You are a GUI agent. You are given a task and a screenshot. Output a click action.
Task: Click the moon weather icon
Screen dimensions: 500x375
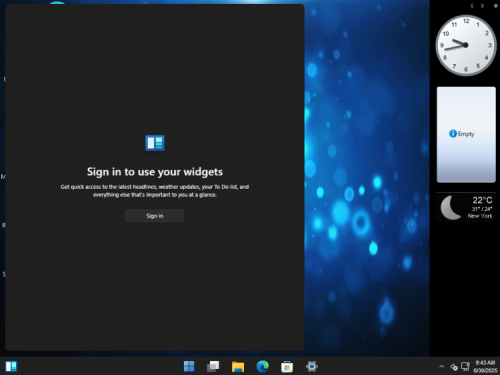[x=450, y=208]
